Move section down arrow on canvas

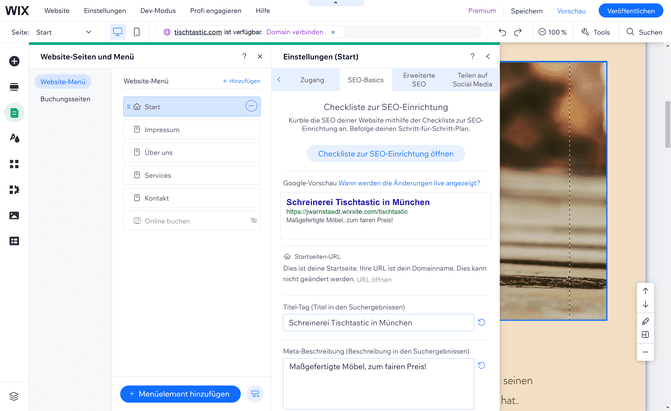[x=645, y=304]
